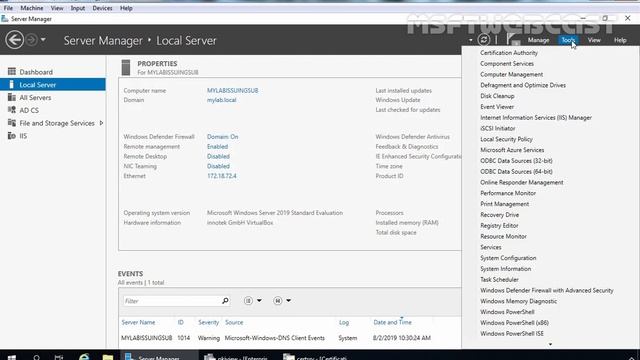640x360 pixels.
Task: Click the refresh icon in header
Action: tap(484, 40)
